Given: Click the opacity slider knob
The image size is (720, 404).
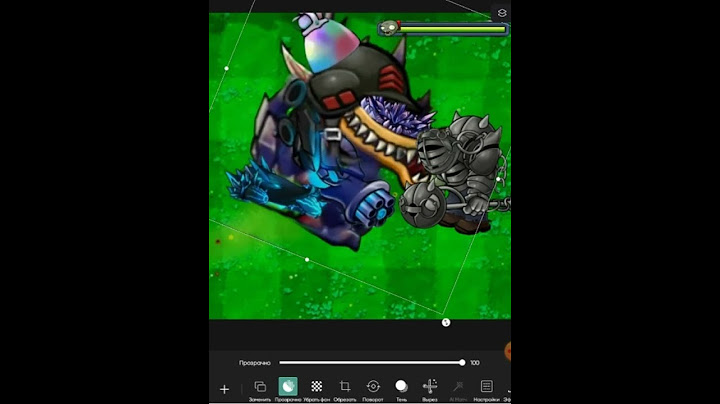Looking at the screenshot, I should 462,363.
